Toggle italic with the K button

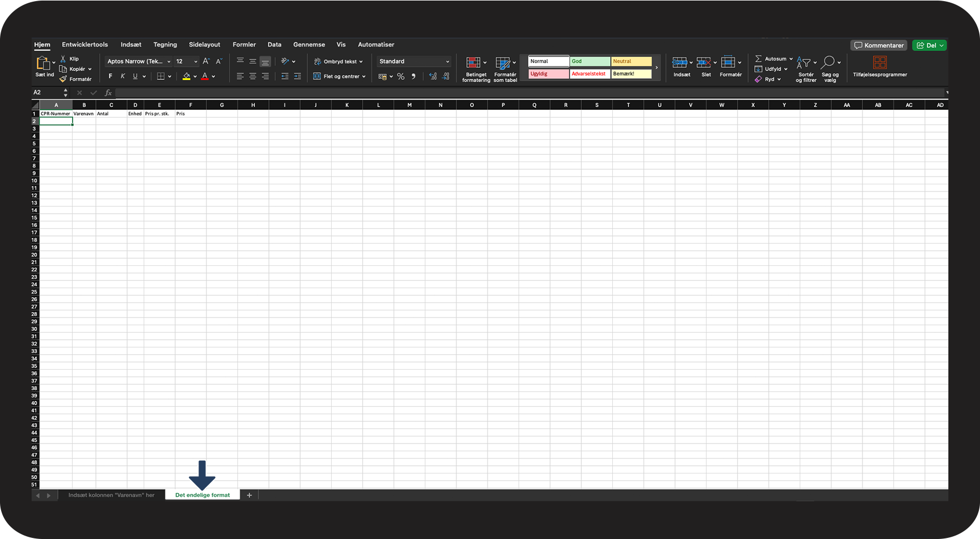[123, 77]
